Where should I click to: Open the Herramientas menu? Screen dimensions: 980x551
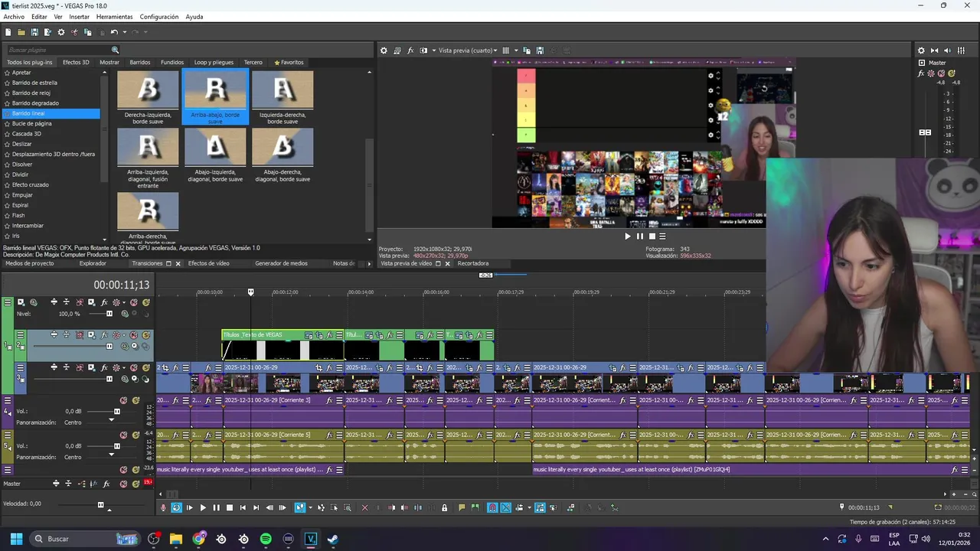pos(114,17)
